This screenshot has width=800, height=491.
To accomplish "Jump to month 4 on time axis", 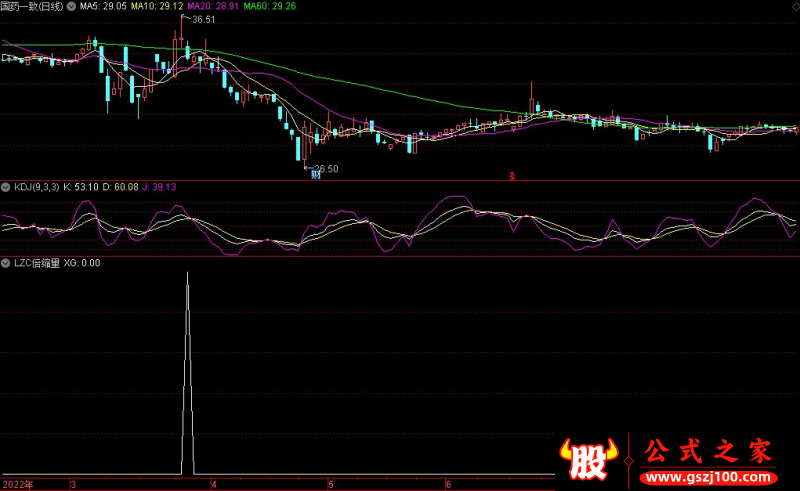I will coord(212,484).
